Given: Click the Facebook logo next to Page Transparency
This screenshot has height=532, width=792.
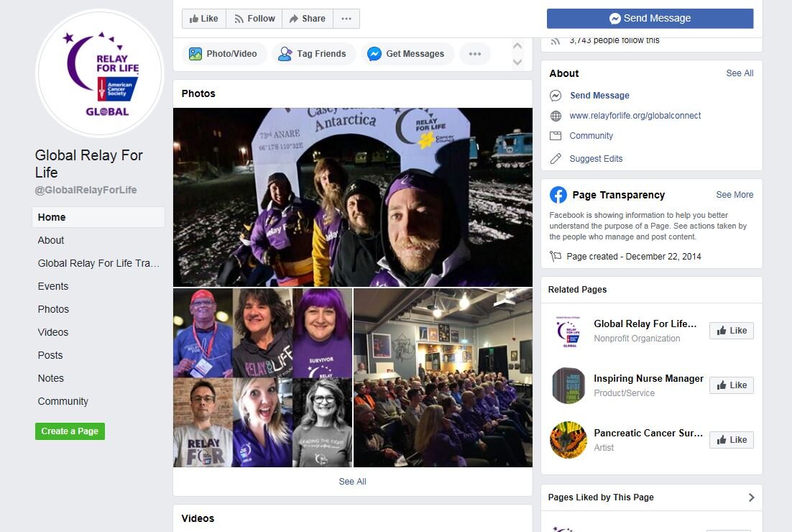Looking at the screenshot, I should pos(558,195).
